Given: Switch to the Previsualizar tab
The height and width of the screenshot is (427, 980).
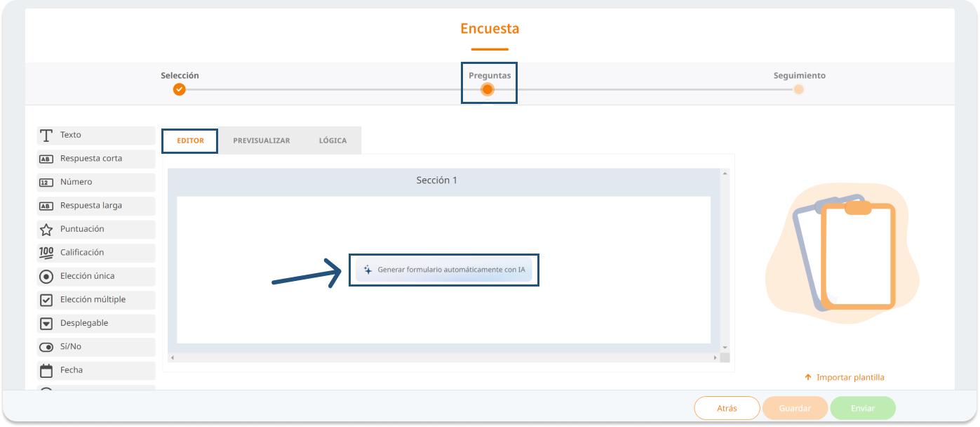Looking at the screenshot, I should click(261, 141).
